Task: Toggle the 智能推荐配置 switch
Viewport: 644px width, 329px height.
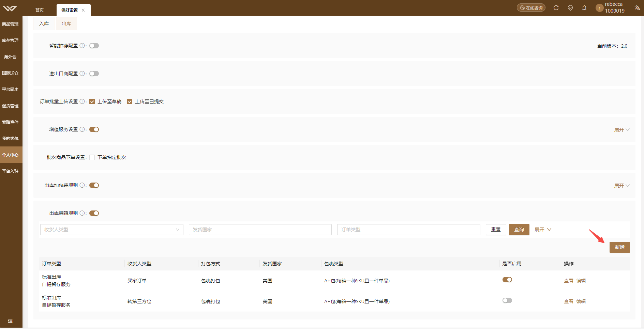Action: tap(94, 46)
